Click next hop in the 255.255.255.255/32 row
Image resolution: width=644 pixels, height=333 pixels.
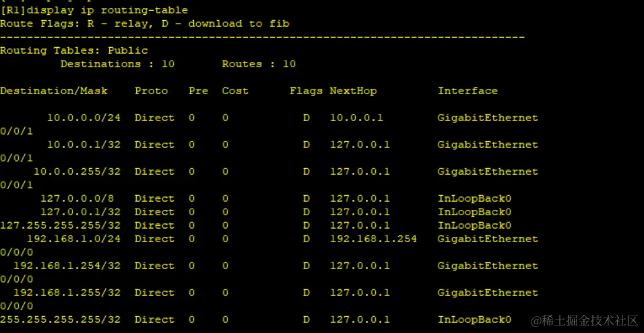coord(360,320)
